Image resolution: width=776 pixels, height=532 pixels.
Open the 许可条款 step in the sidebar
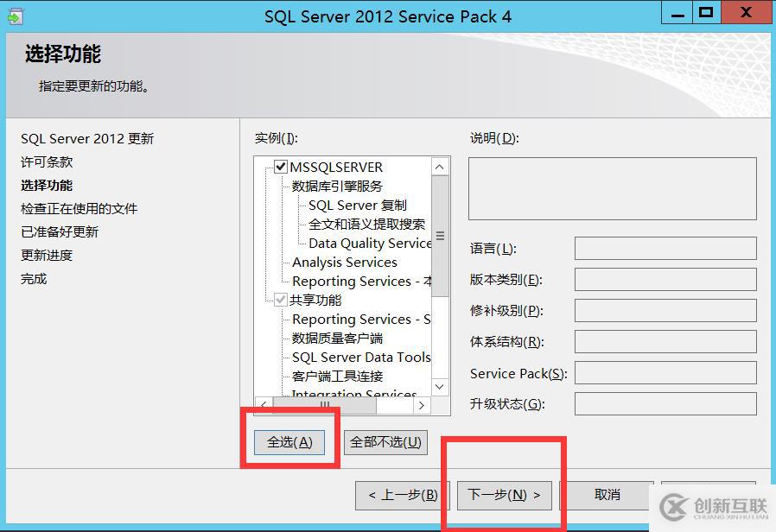46,161
